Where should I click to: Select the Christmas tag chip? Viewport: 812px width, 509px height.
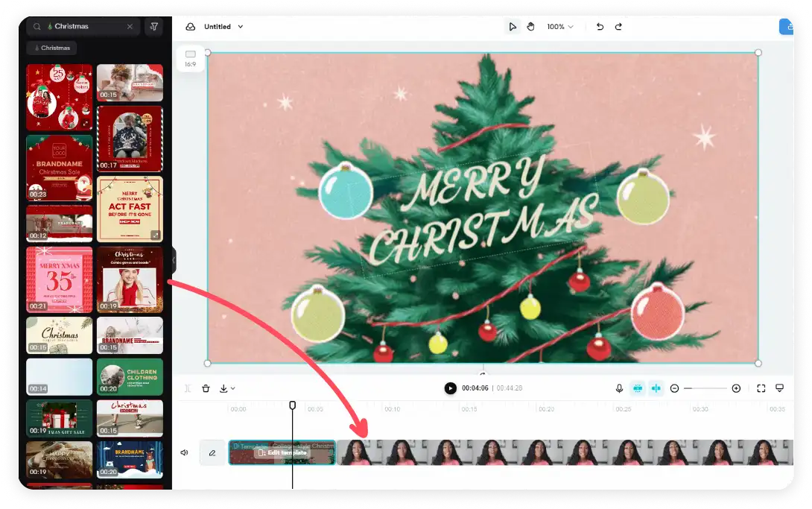point(52,48)
